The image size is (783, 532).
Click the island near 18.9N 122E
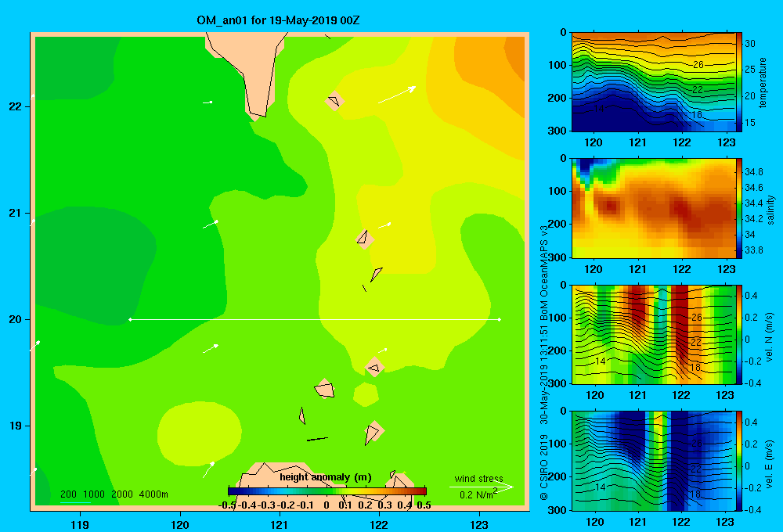click(x=373, y=432)
